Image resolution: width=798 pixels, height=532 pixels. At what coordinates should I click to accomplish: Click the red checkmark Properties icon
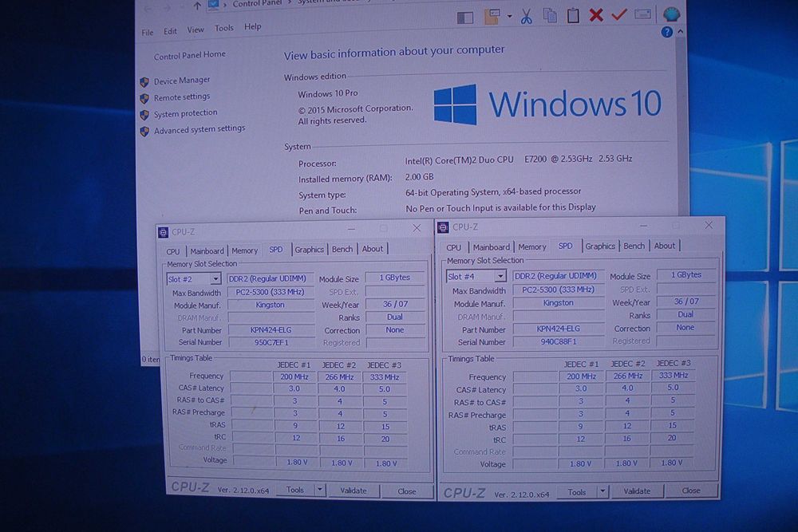point(619,14)
